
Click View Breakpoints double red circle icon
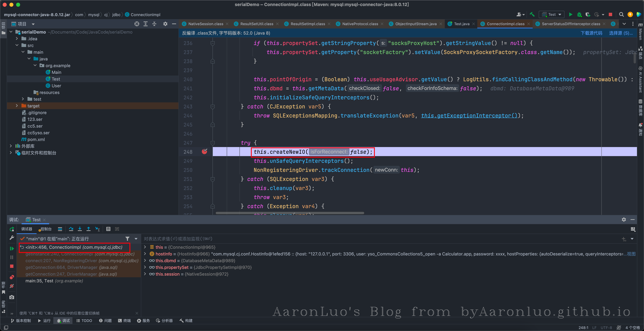(12, 277)
